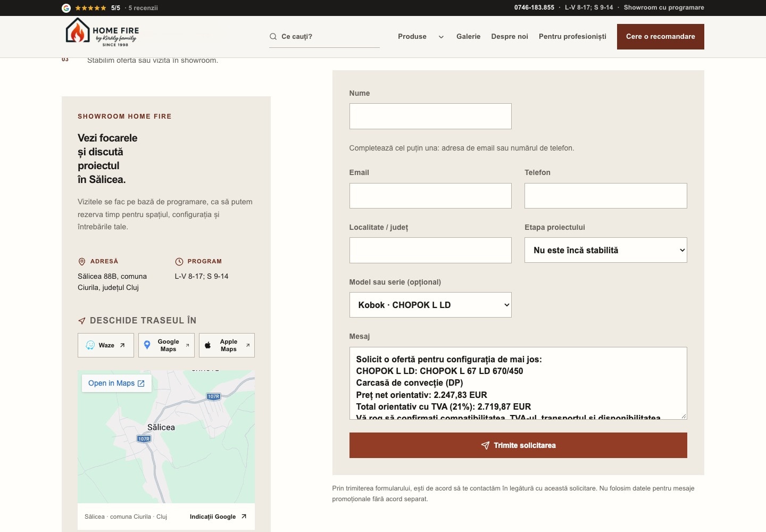Click the Open in Maps link
The height and width of the screenshot is (532, 766).
coord(116,384)
